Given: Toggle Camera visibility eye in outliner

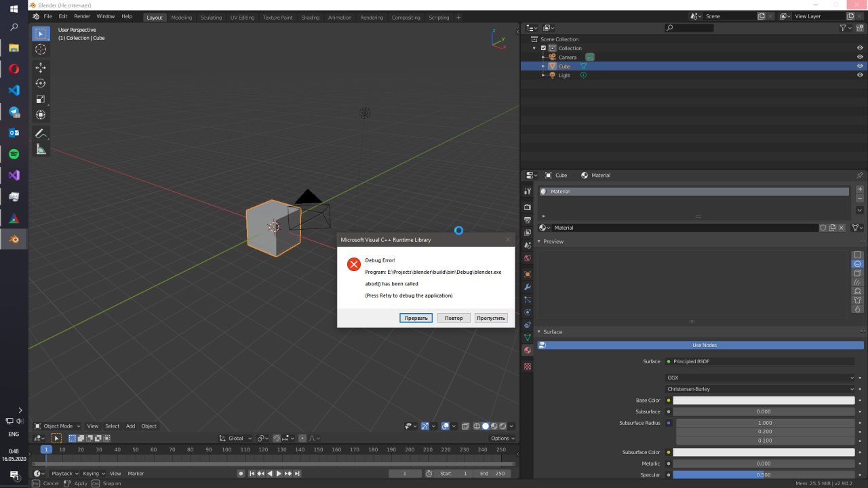Looking at the screenshot, I should click(860, 57).
